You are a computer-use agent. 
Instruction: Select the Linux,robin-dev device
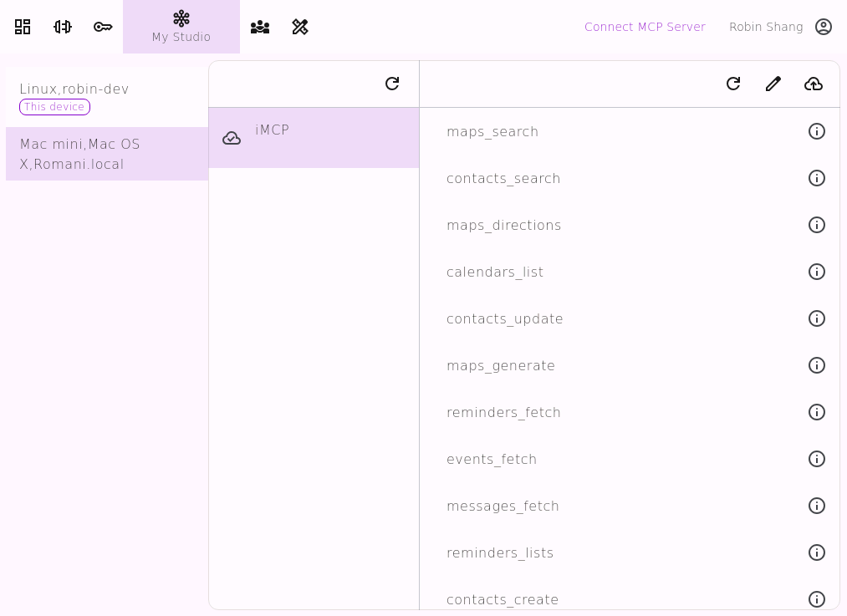(x=74, y=89)
